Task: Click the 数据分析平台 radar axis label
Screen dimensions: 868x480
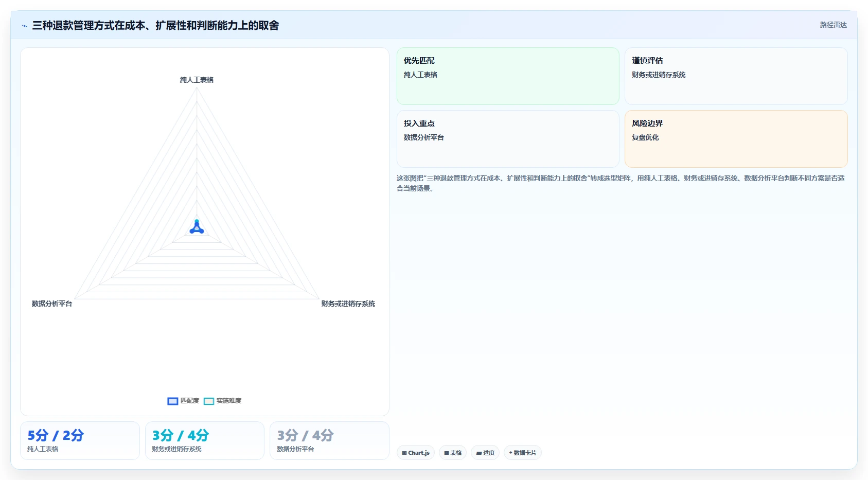Action: [52, 304]
